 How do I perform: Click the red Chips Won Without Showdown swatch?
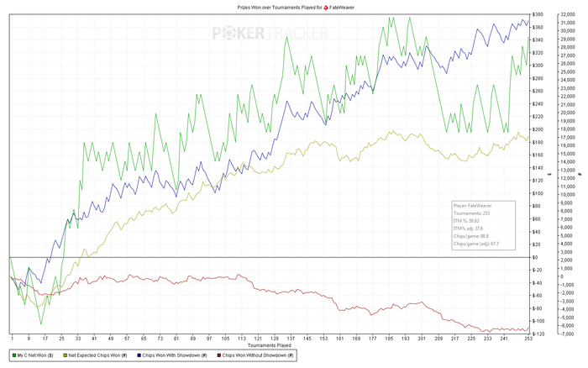point(219,355)
